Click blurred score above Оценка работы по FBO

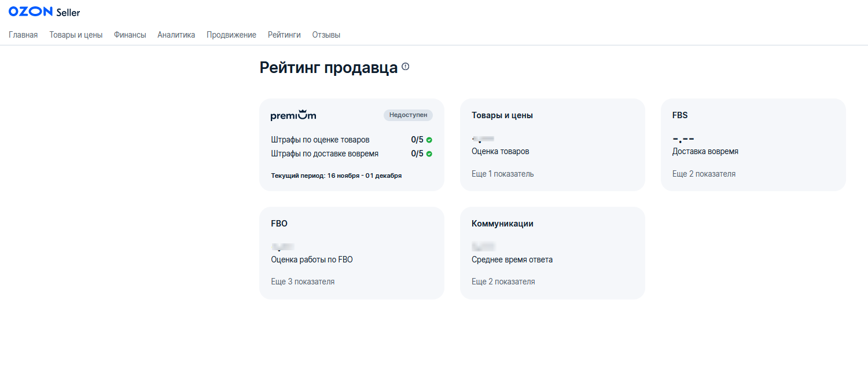283,247
